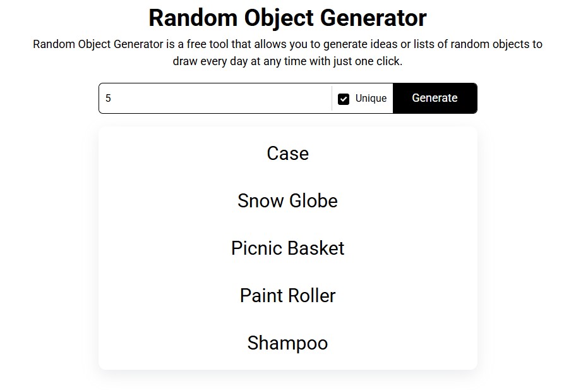Click the "Random Object Generator" page heading
The height and width of the screenshot is (390, 588).
pyautogui.click(x=287, y=18)
